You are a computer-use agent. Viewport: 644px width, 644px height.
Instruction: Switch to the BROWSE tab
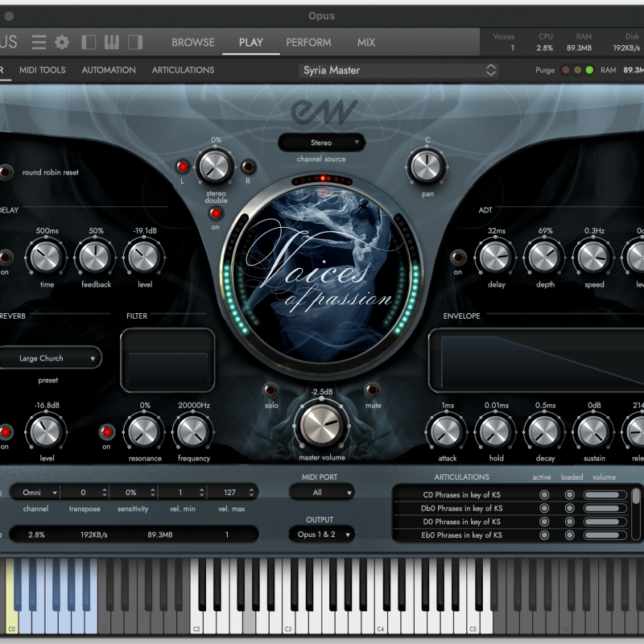(x=193, y=43)
